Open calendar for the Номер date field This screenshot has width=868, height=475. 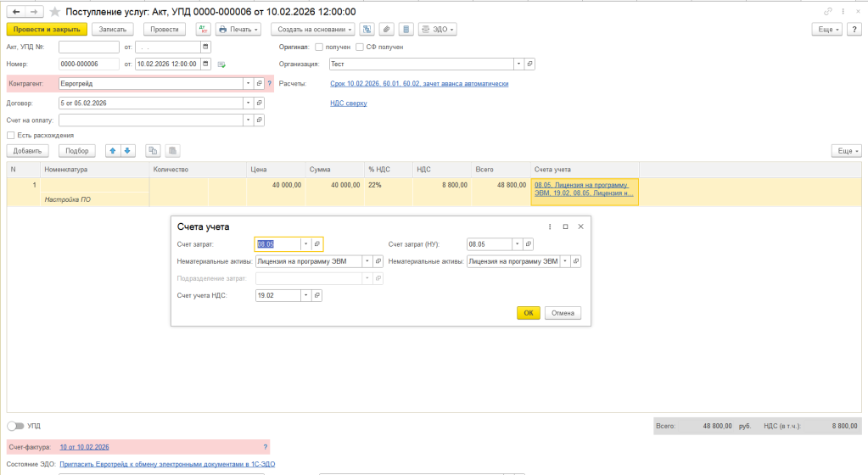[x=205, y=64]
